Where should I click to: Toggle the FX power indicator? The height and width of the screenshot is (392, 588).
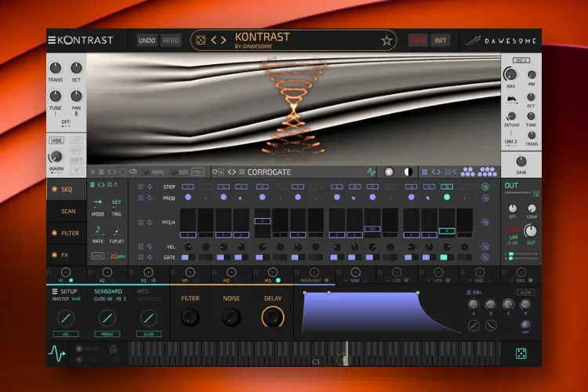pyautogui.click(x=54, y=255)
